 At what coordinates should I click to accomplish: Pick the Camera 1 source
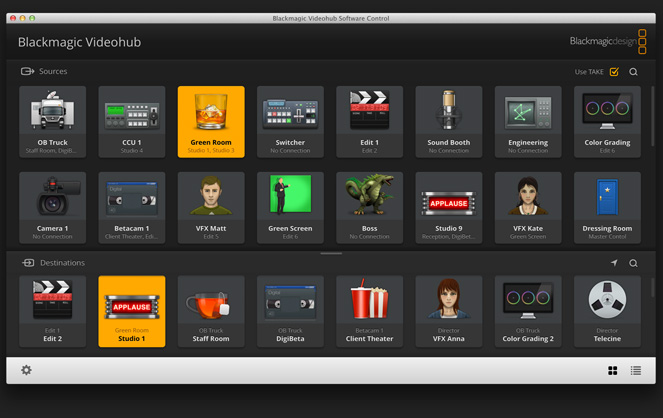[x=52, y=207]
